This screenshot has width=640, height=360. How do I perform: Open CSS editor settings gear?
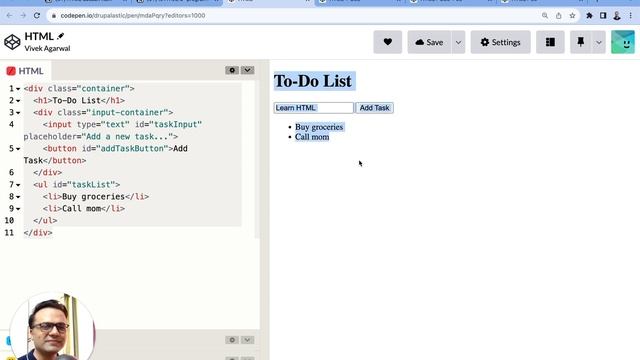(x=232, y=340)
